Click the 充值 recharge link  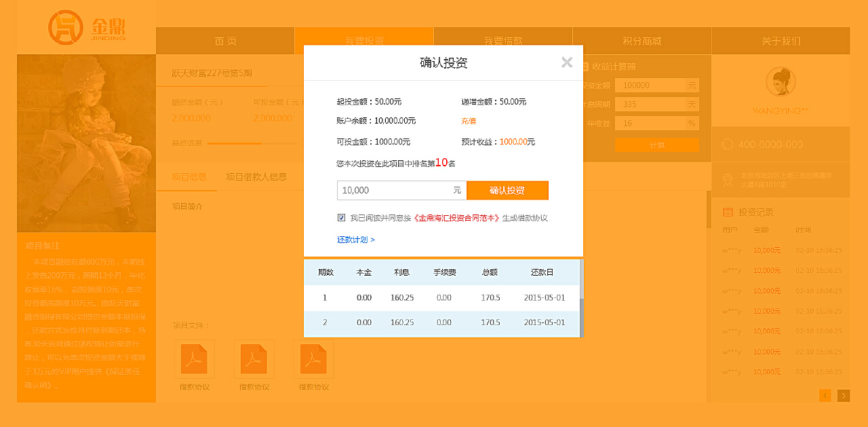[469, 121]
